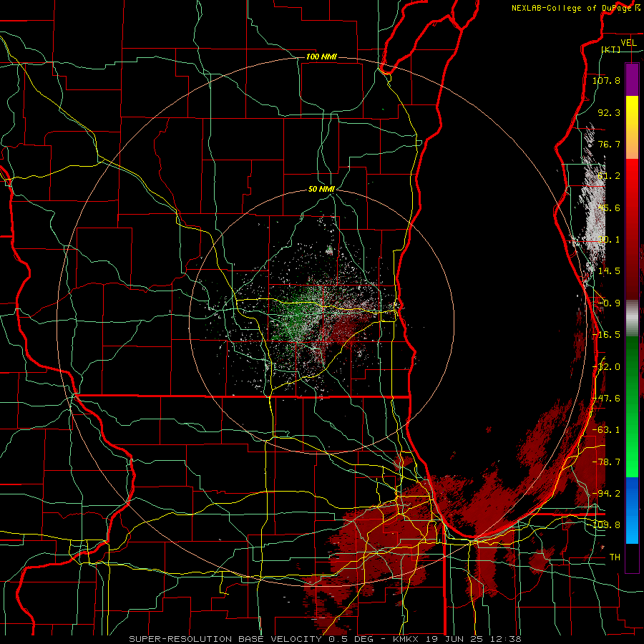
Task: Click the 107.8 velocity scale value
Action: 606,80
